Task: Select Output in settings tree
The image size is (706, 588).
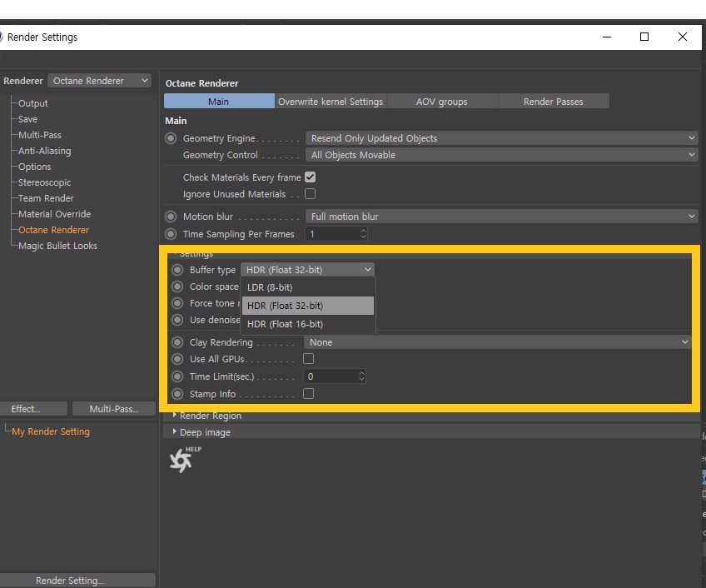Action: coord(32,103)
